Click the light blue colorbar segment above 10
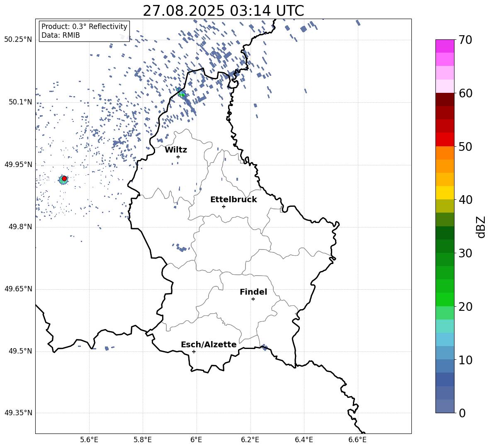 pyautogui.click(x=445, y=339)
